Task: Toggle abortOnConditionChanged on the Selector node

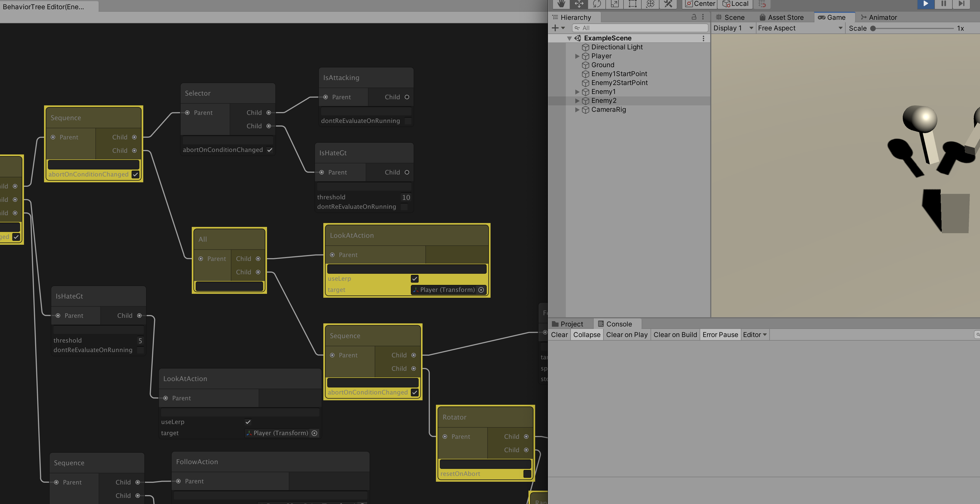Action: click(270, 150)
